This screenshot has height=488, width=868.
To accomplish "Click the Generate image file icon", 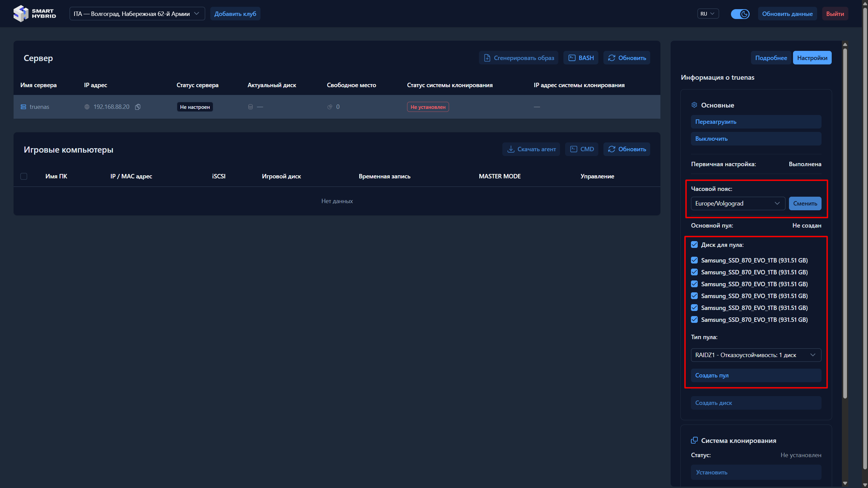I will pyautogui.click(x=487, y=58).
